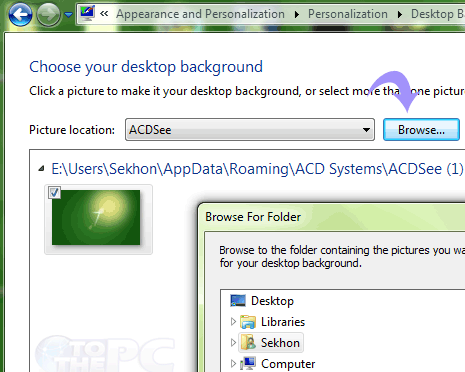Expand the Libraries tree node
Image resolution: width=465 pixels, height=372 pixels.
click(233, 322)
